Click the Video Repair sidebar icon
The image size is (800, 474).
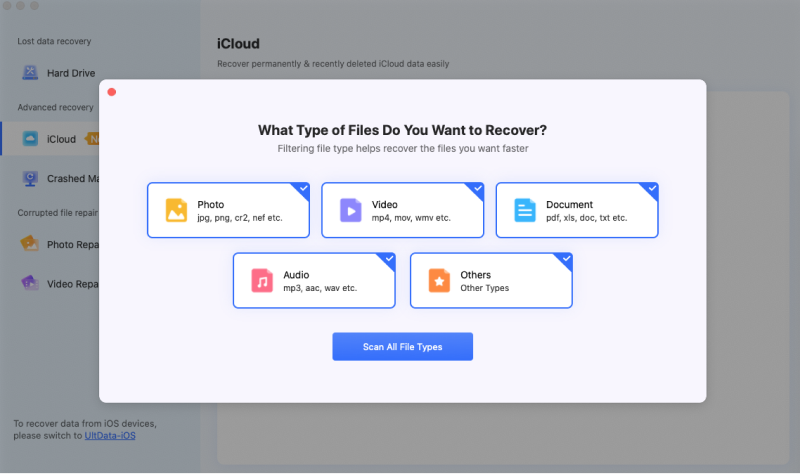(30, 283)
